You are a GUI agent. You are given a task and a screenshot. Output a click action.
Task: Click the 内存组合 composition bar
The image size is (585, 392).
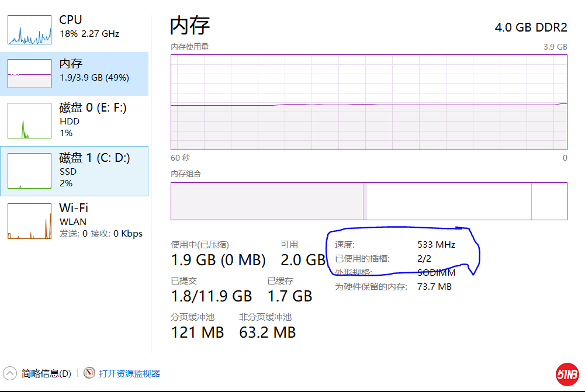(x=368, y=201)
